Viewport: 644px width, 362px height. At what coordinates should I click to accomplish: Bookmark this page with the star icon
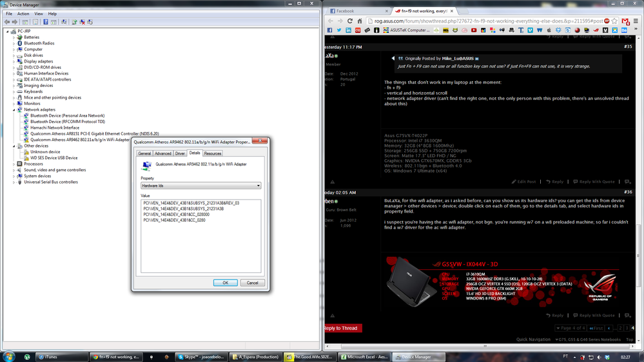click(x=614, y=21)
